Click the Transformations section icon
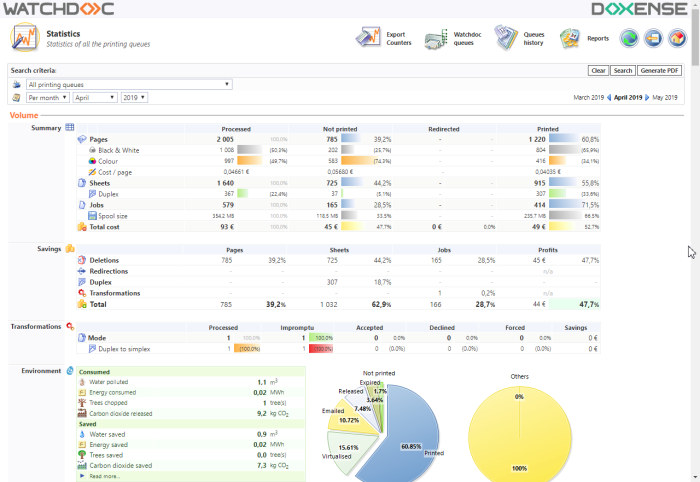 point(70,326)
